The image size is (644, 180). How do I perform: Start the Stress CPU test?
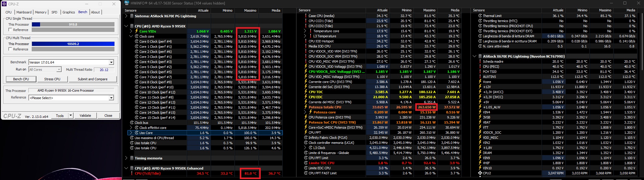[x=52, y=79]
